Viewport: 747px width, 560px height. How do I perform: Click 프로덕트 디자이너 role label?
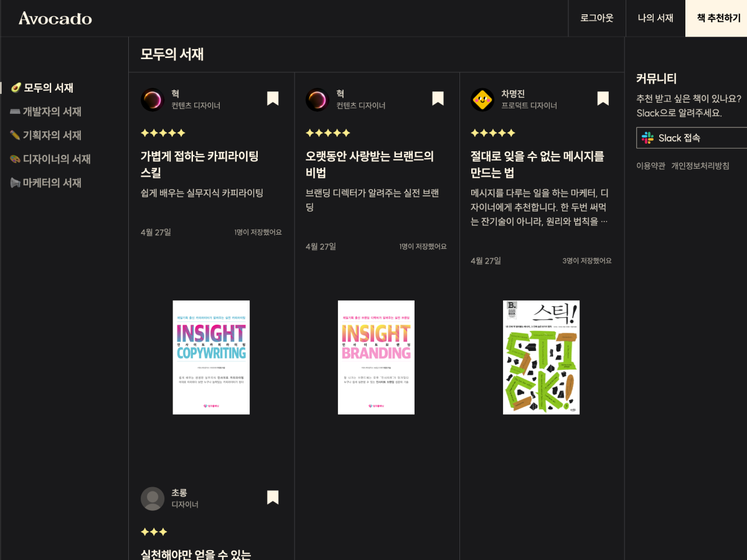[529, 106]
